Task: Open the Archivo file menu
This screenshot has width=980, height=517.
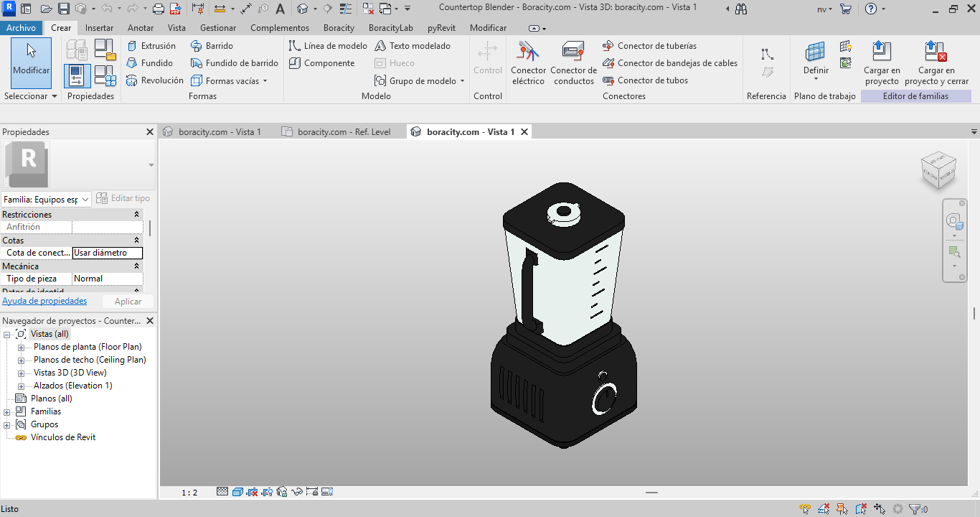Action: point(22,28)
